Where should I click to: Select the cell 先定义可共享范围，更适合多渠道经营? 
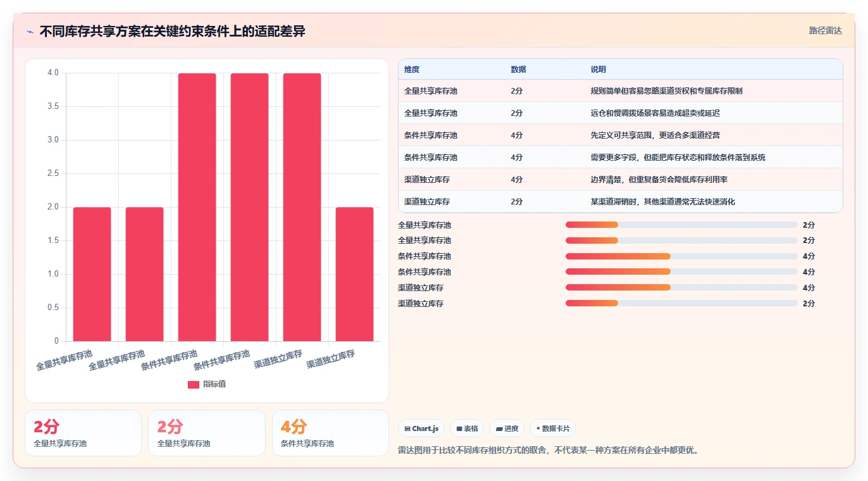pos(655,135)
